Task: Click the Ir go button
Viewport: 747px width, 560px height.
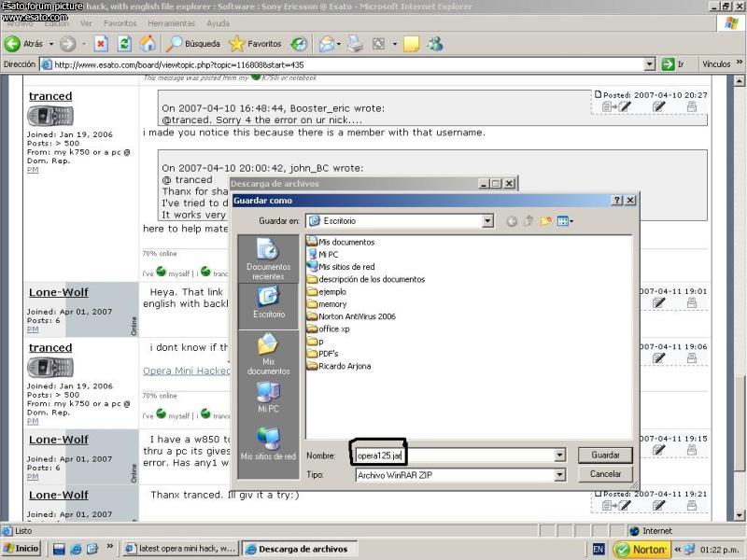Action: (672, 63)
